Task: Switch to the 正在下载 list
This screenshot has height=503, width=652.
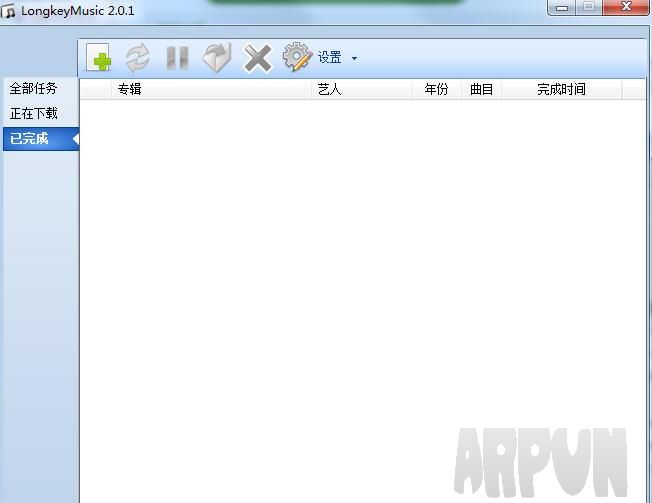Action: 33,113
